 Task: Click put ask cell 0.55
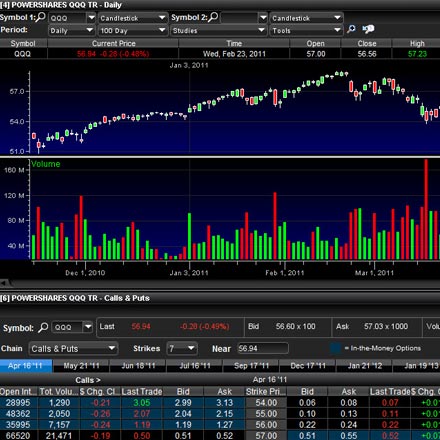(348, 435)
